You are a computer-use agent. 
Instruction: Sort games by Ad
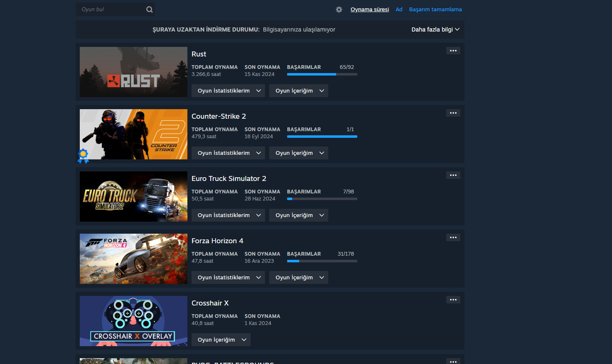click(399, 10)
